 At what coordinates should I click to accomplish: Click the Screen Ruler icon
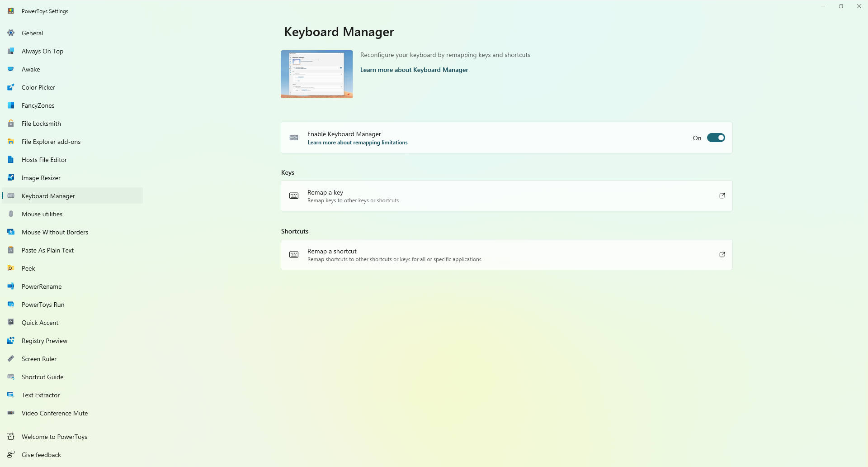tap(11, 359)
